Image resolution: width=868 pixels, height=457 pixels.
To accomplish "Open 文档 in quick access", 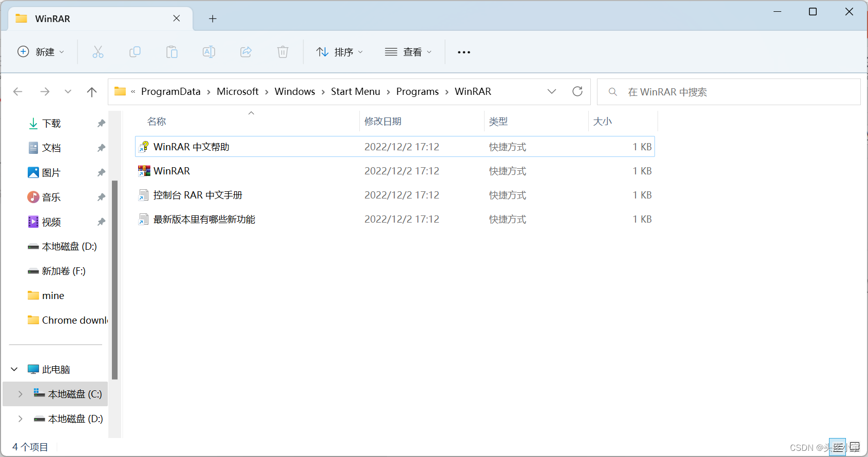I will pyautogui.click(x=51, y=148).
